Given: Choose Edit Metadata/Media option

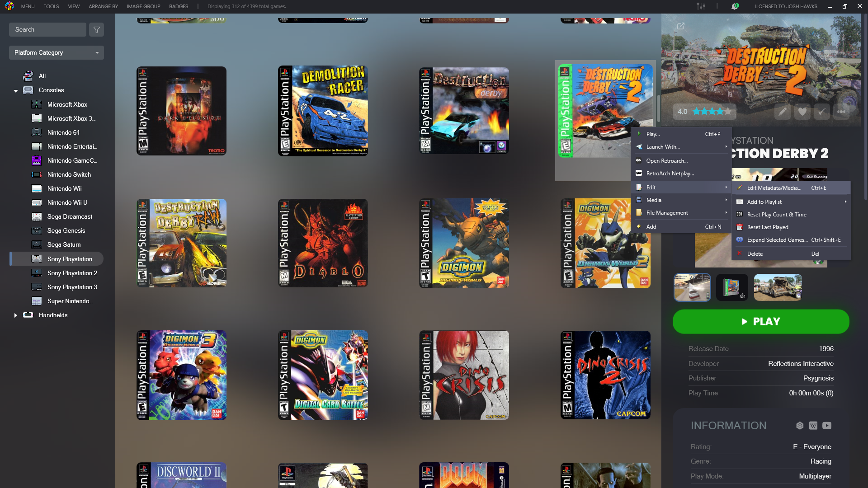Looking at the screenshot, I should [791, 188].
